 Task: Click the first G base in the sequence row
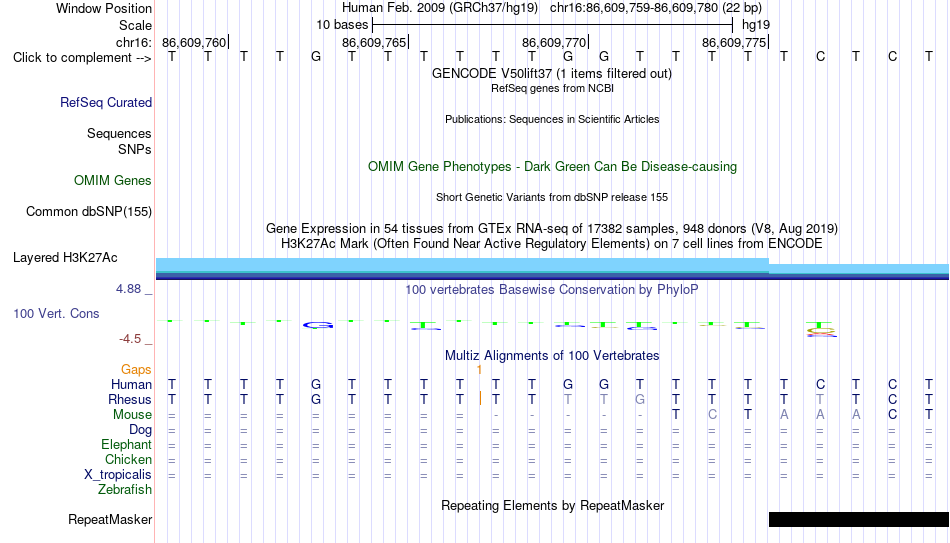(316, 57)
